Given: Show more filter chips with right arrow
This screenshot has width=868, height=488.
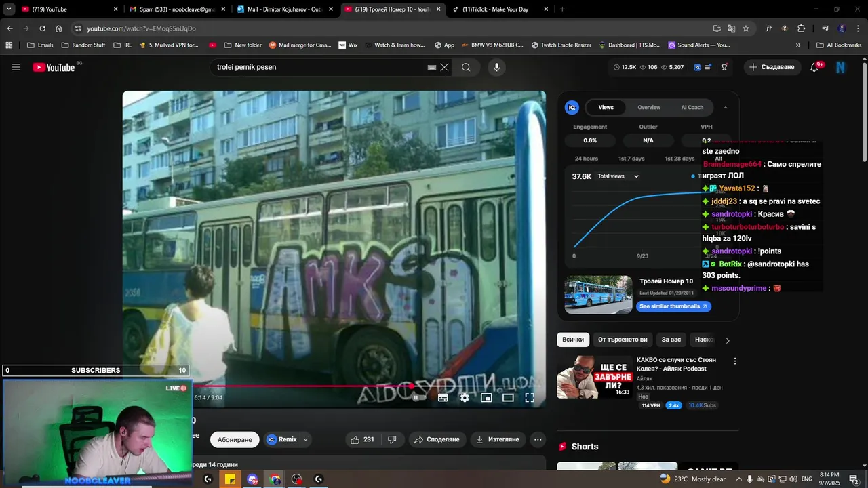Looking at the screenshot, I should click(x=728, y=340).
